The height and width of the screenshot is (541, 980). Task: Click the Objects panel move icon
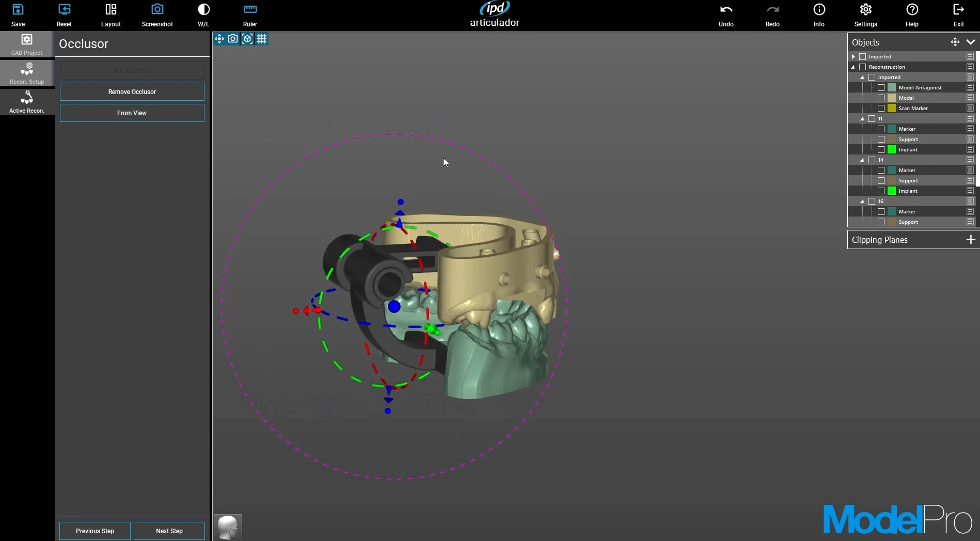click(x=955, y=42)
